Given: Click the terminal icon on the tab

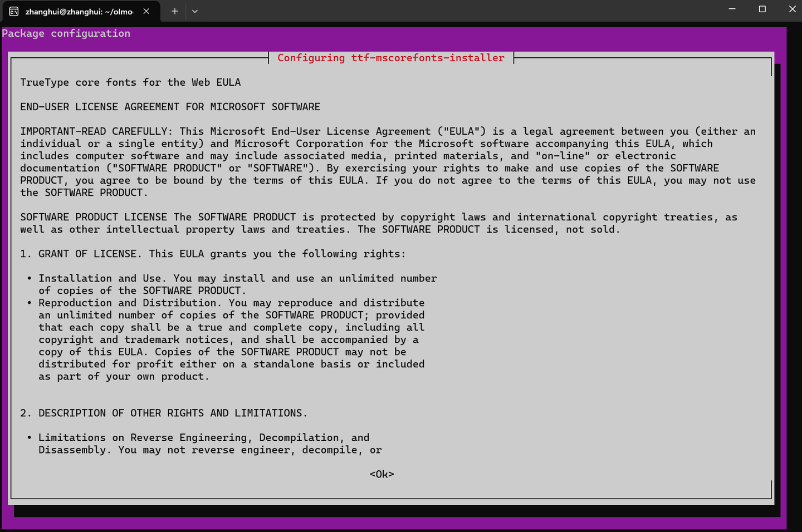Looking at the screenshot, I should (14, 11).
